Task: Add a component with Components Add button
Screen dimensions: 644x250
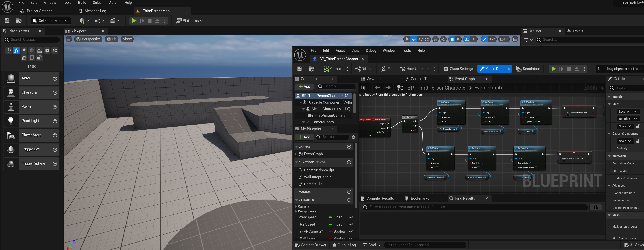Action: pos(304,86)
